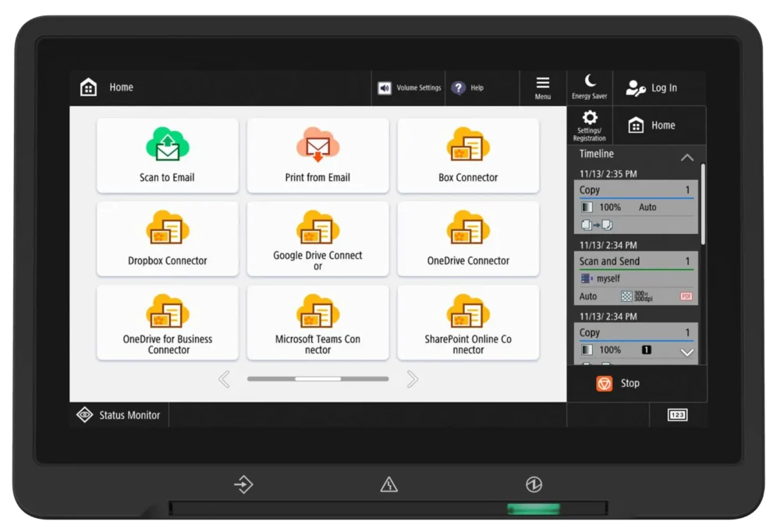Image resolution: width=780 pixels, height=532 pixels.
Task: Select the 2:35 PM Copy timeline entry
Action: [x=636, y=207]
